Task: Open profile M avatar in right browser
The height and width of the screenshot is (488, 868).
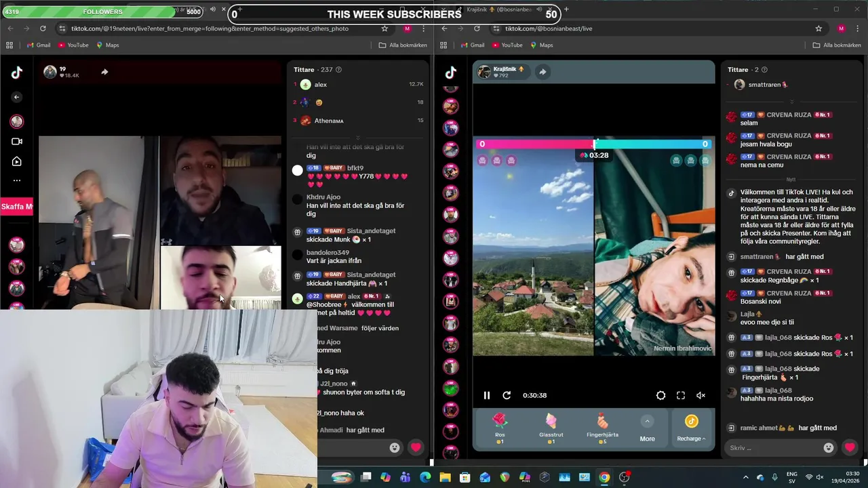Action: coord(841,28)
